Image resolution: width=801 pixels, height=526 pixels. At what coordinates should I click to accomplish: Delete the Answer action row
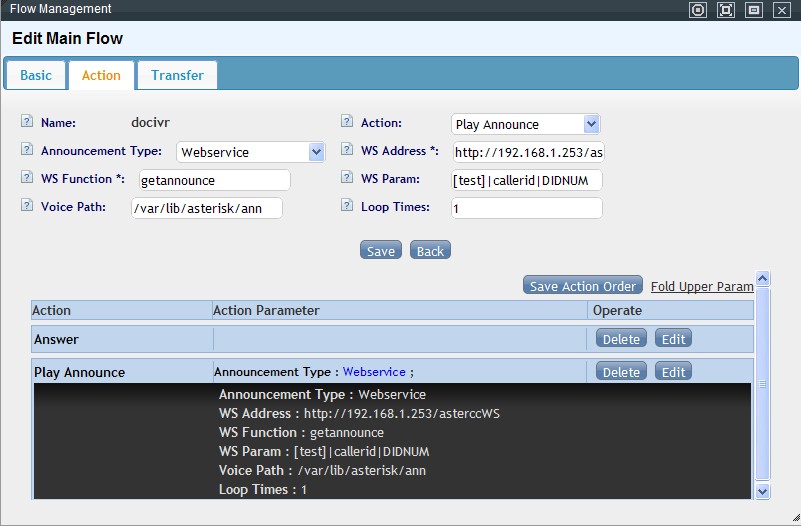point(621,339)
